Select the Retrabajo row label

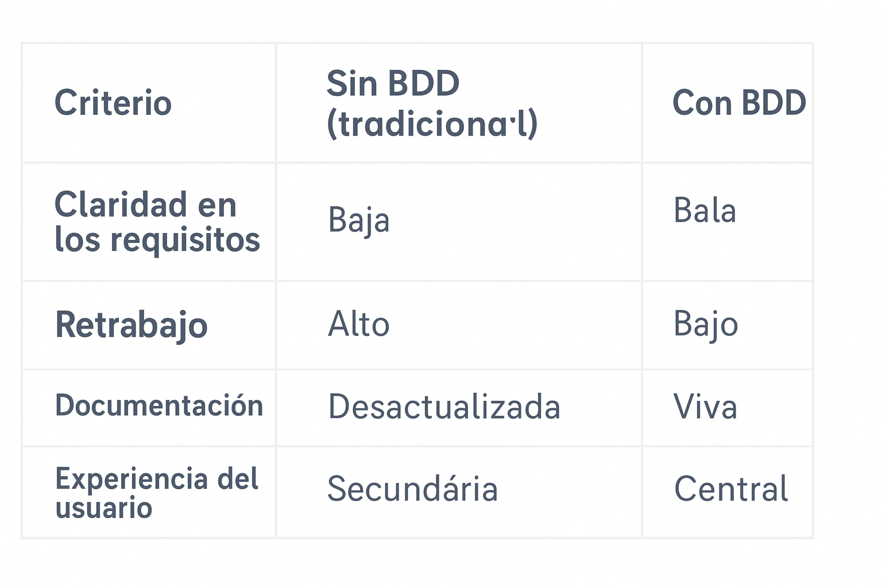tap(131, 325)
